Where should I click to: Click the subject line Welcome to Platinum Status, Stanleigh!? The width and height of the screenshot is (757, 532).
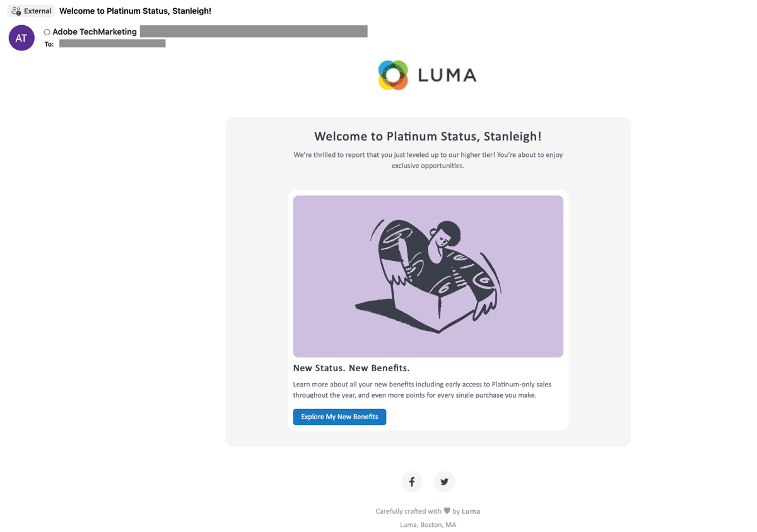coord(134,10)
